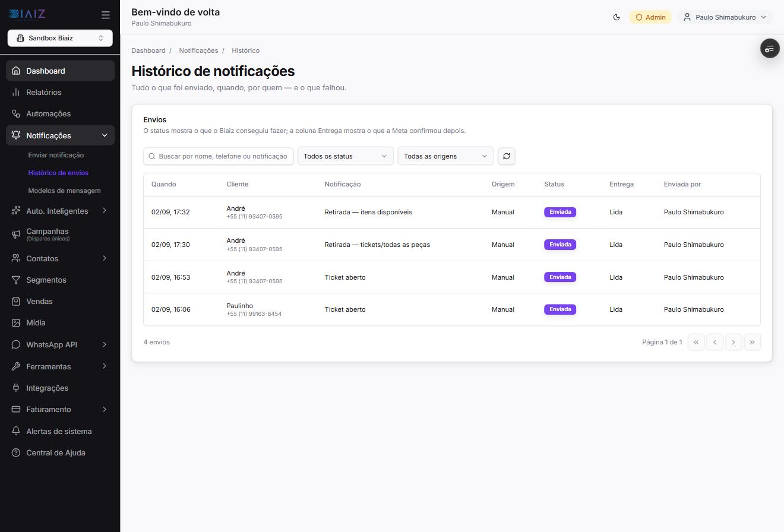Screen dimensions: 784x532
Task: Focus the search by name or phone field
Action: tap(219, 156)
